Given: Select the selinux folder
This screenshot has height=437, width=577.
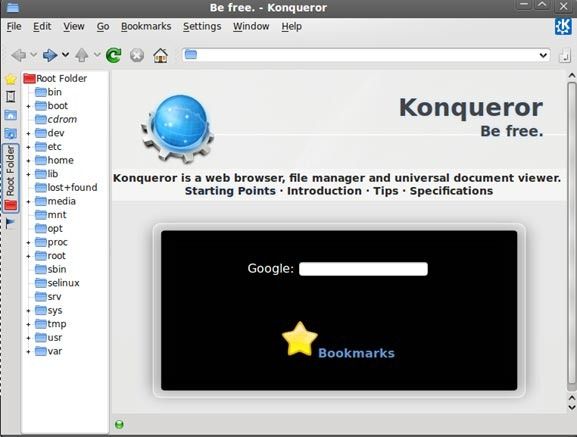Looking at the screenshot, I should (x=57, y=283).
